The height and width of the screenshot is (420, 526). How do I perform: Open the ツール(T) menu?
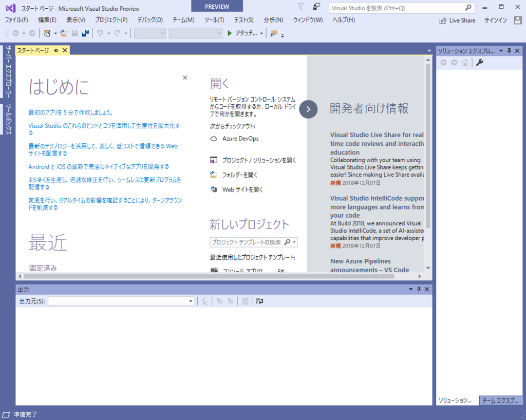tap(214, 20)
